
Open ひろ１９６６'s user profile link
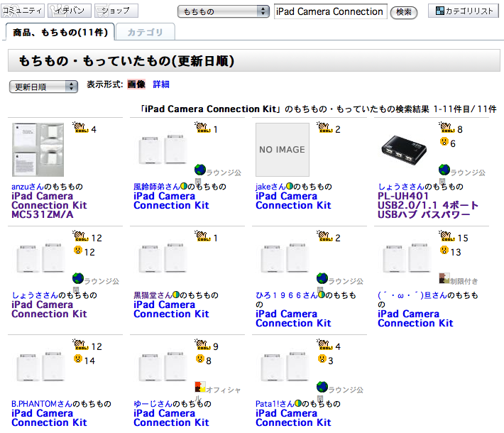[x=287, y=295]
